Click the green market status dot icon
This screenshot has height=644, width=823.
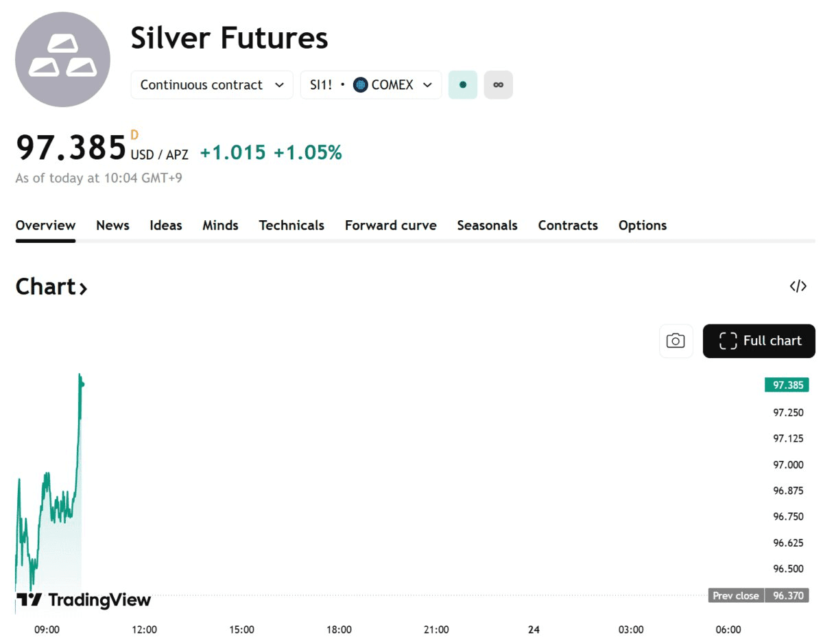[x=463, y=85]
